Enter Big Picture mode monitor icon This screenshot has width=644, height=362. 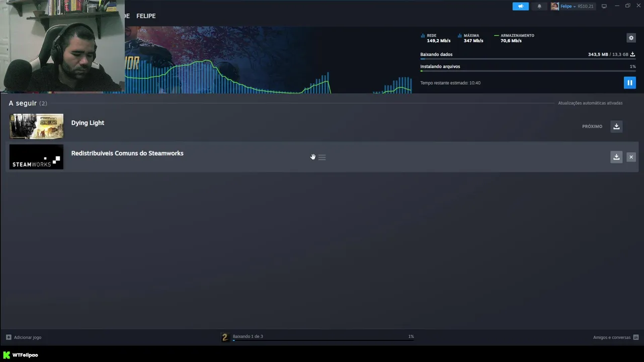(604, 6)
